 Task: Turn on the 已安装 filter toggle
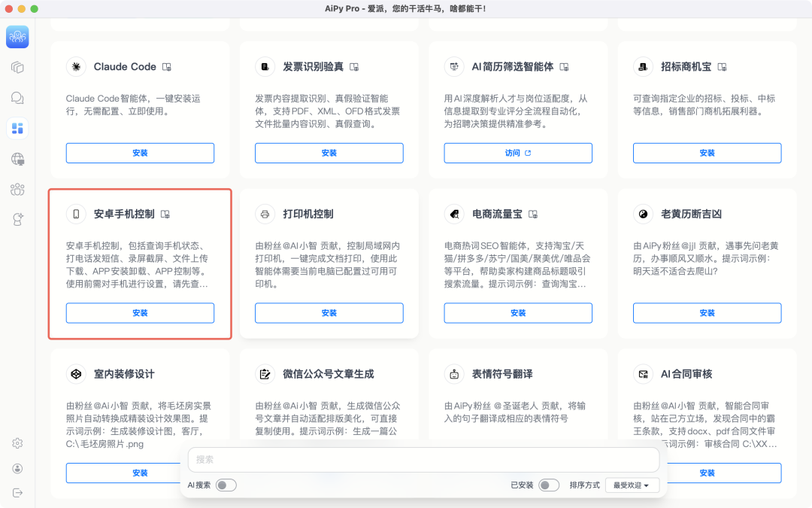pyautogui.click(x=548, y=485)
